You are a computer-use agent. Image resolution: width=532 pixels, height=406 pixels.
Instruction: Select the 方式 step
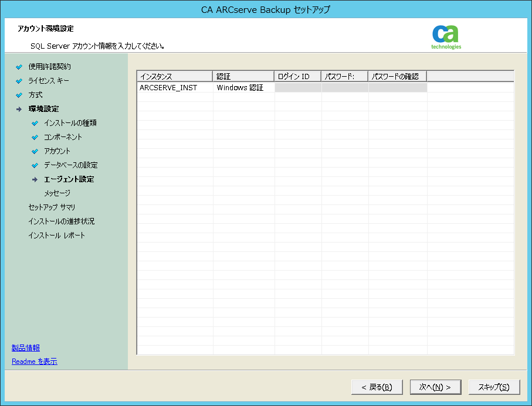35,95
